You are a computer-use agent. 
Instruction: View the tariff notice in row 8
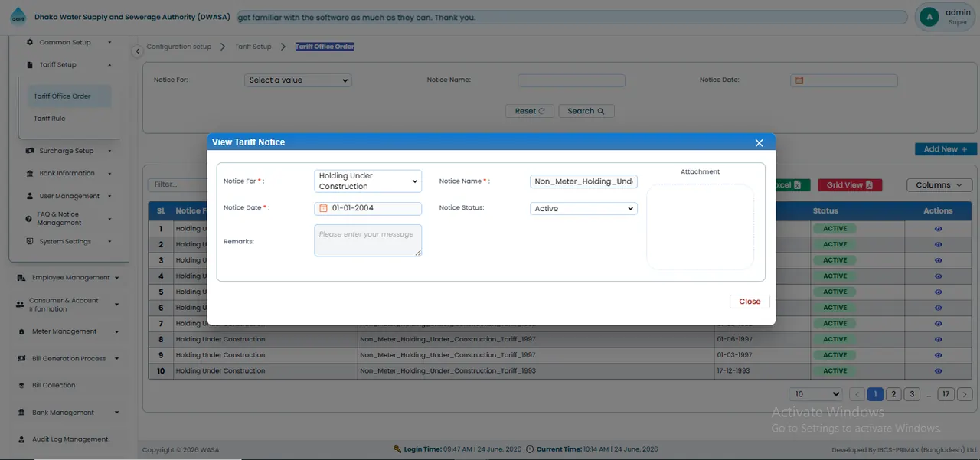[938, 339]
